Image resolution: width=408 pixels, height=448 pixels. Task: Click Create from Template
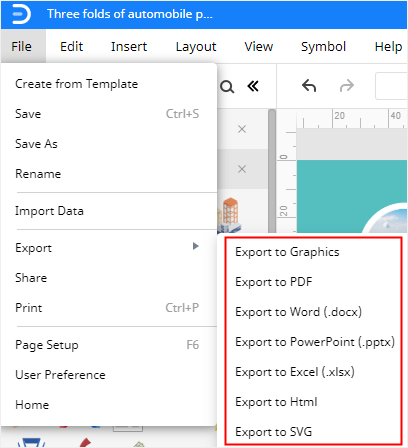[77, 84]
